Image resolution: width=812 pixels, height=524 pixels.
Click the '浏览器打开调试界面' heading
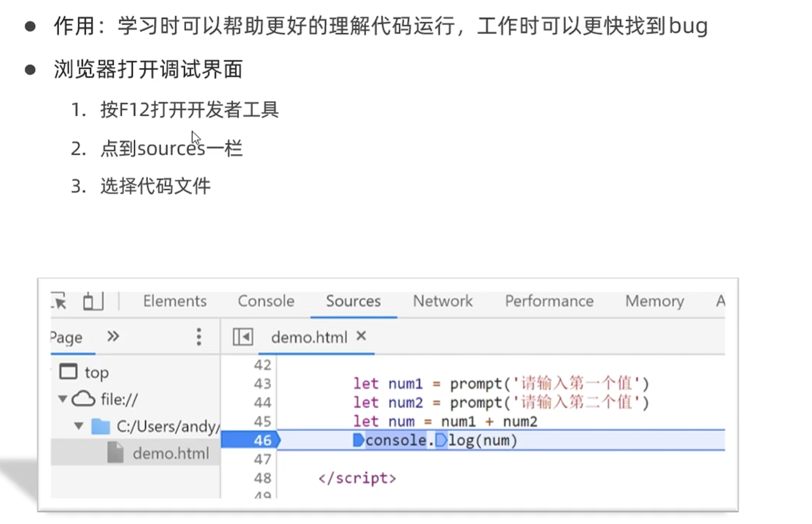[x=148, y=69]
